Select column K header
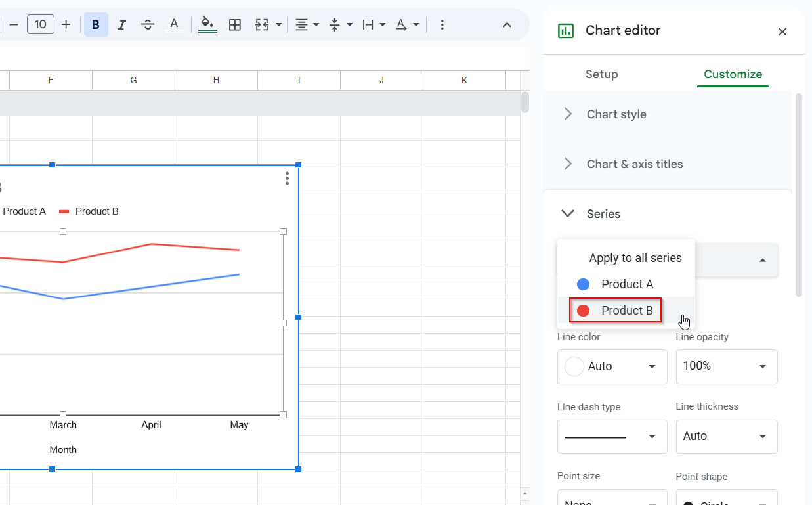812x505 pixels. pyautogui.click(x=464, y=81)
